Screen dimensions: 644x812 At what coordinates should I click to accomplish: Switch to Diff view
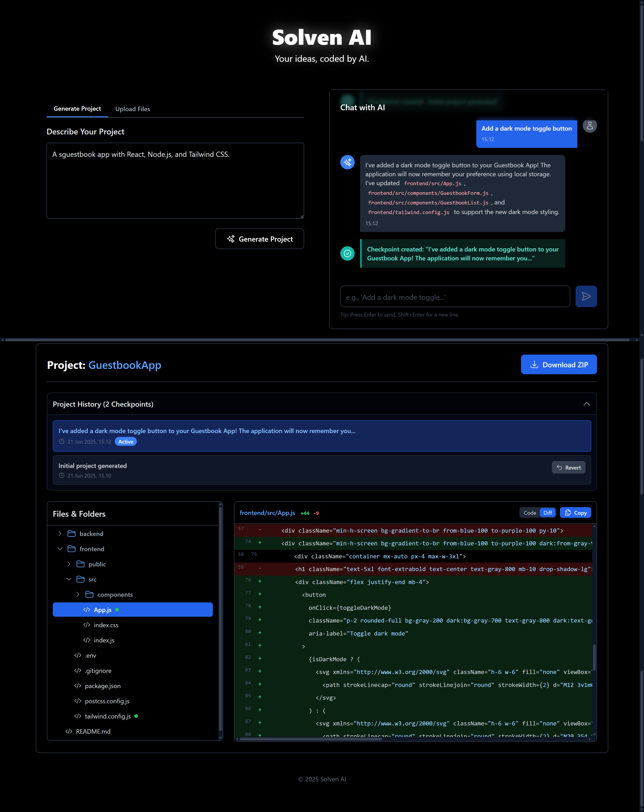tap(548, 512)
